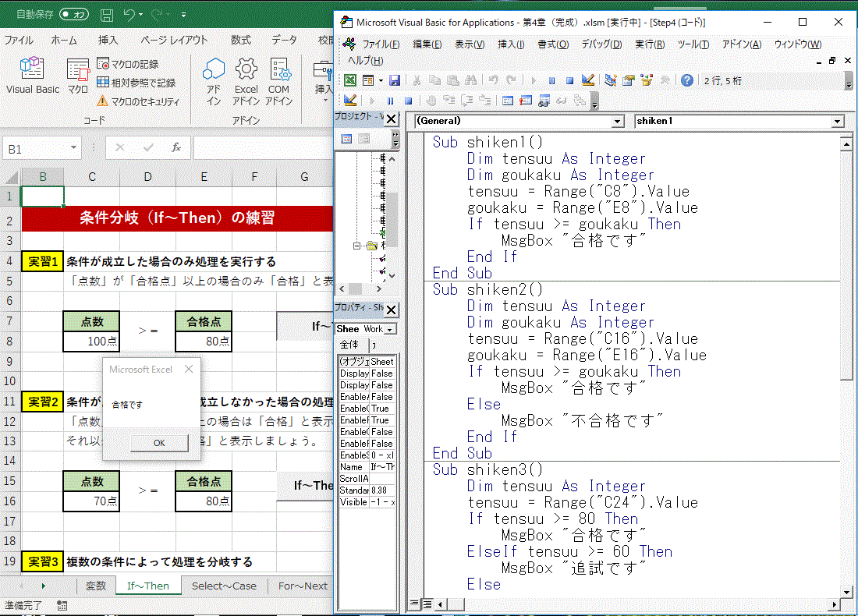Viewport: 858px width, 616px height.
Task: Switch to Full Module View at code window bottom
Action: tap(427, 604)
